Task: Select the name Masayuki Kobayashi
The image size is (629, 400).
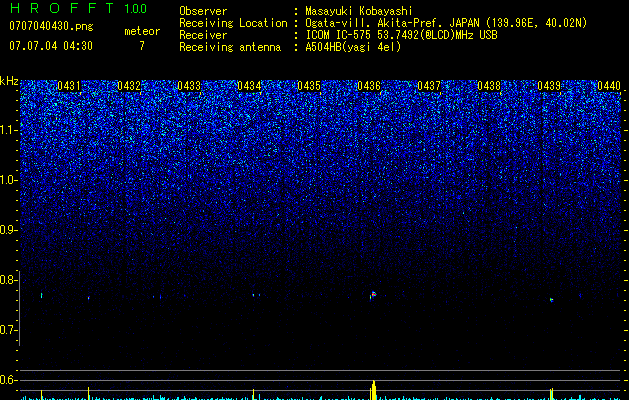Action: coord(359,11)
